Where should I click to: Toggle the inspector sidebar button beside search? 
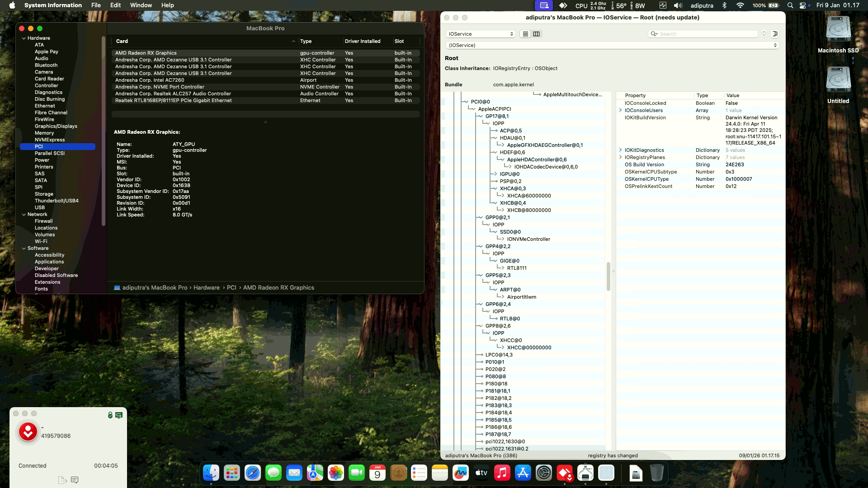(x=775, y=34)
